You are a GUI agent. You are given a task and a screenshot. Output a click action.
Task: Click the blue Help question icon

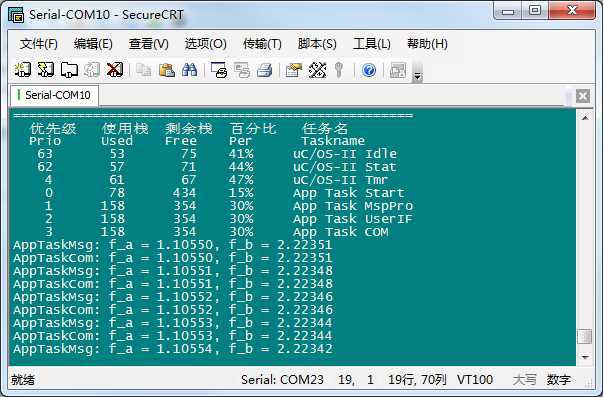pos(369,70)
